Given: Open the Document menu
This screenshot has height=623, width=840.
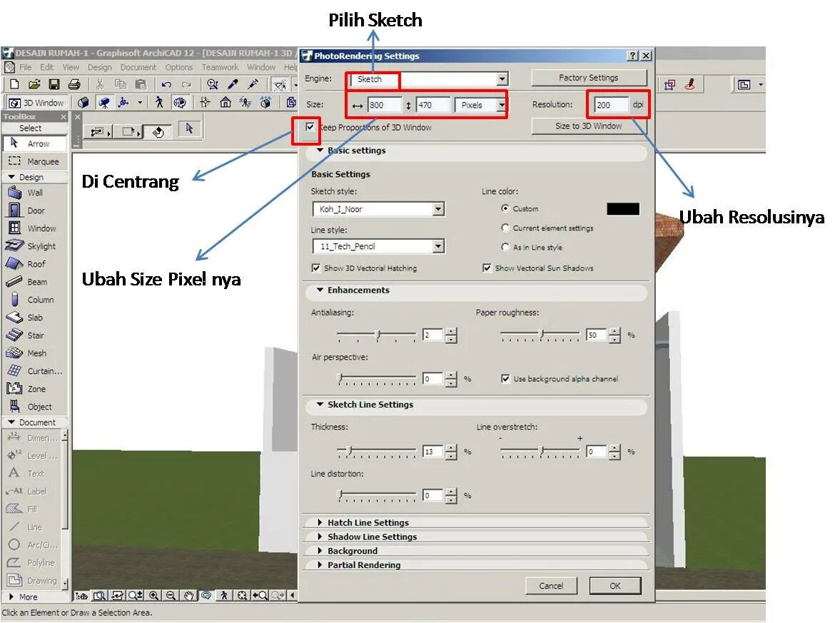Looking at the screenshot, I should [138, 67].
